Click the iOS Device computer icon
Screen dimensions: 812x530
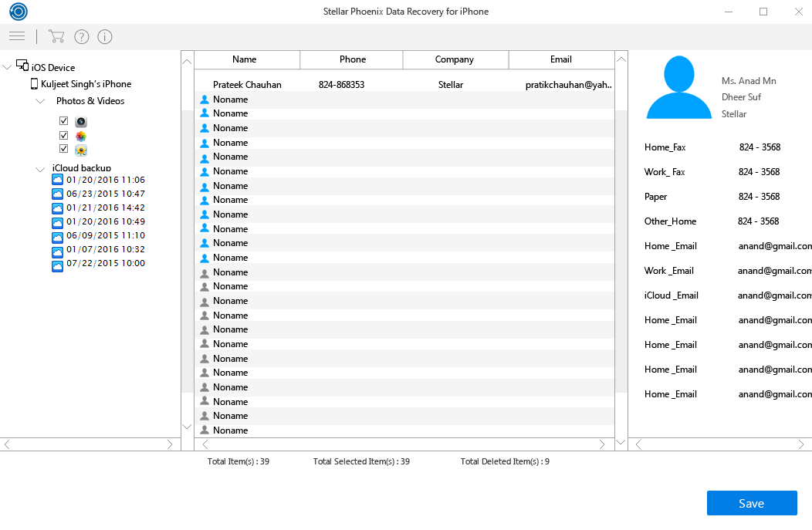pyautogui.click(x=22, y=66)
